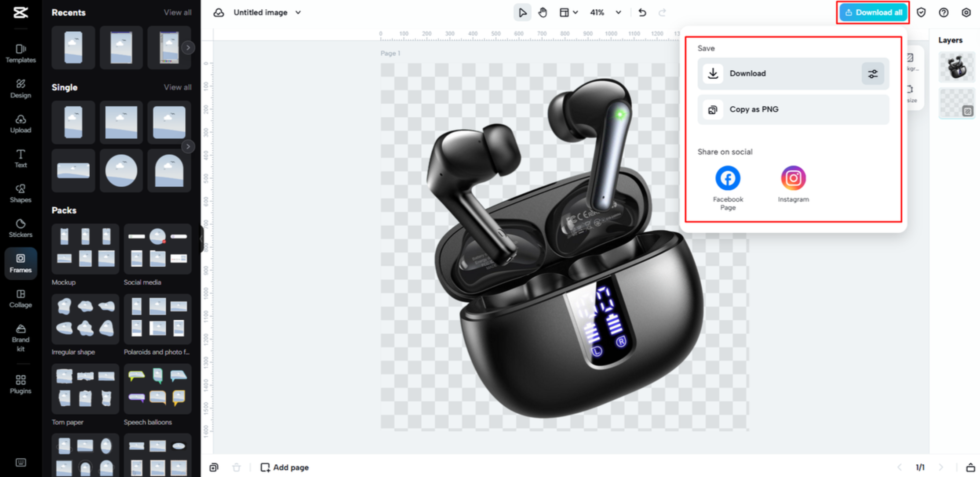Open the layout view options dropdown
980x477 pixels.
(568, 12)
